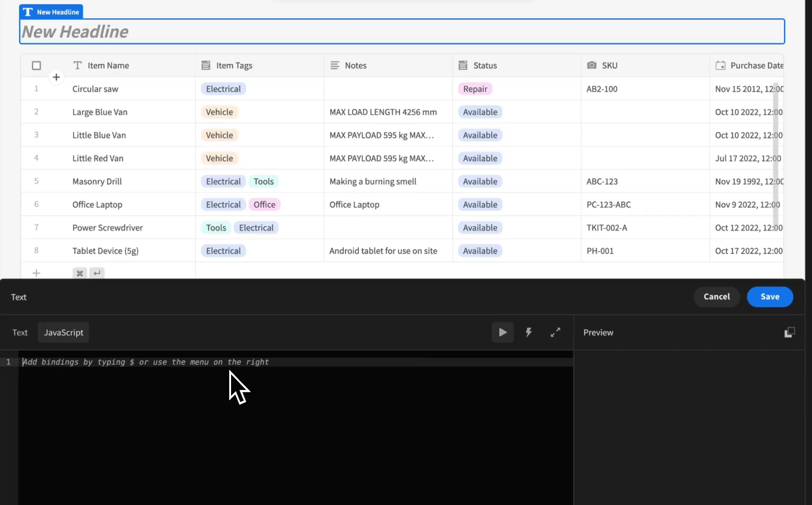
Task: Expand the code editor to fullscreen
Action: point(555,332)
